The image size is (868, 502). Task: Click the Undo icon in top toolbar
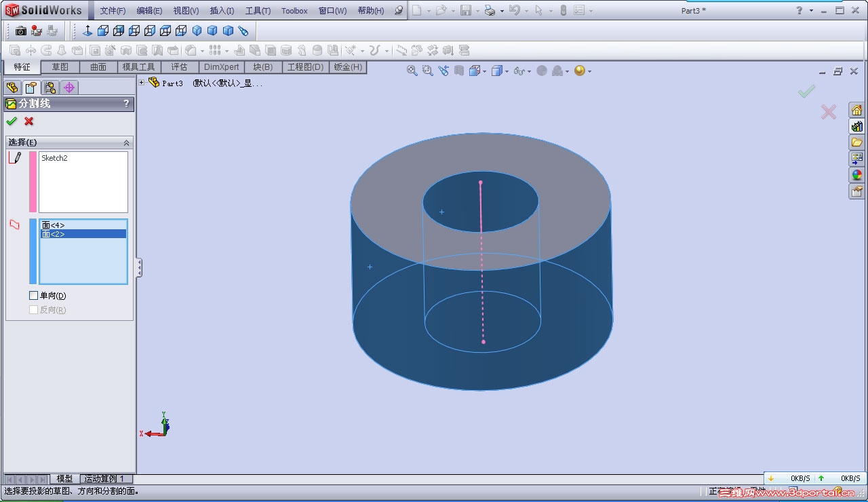514,11
